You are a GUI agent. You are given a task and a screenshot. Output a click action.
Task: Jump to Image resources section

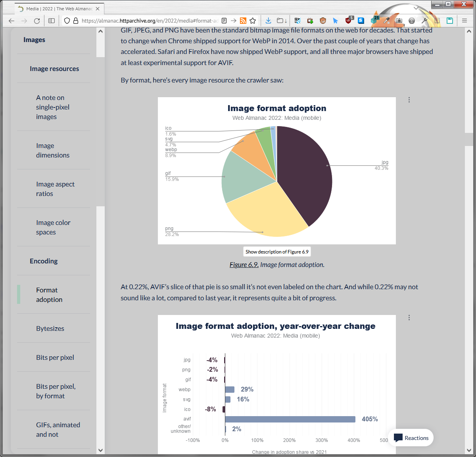54,69
